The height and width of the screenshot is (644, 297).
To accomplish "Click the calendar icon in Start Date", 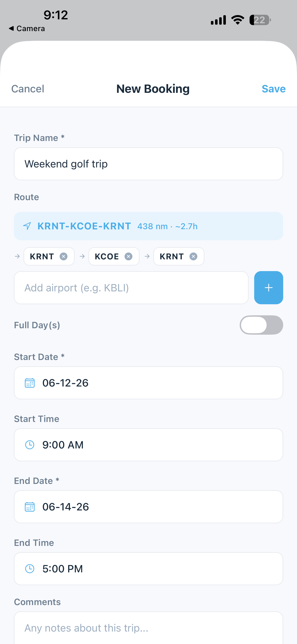I will 29,383.
